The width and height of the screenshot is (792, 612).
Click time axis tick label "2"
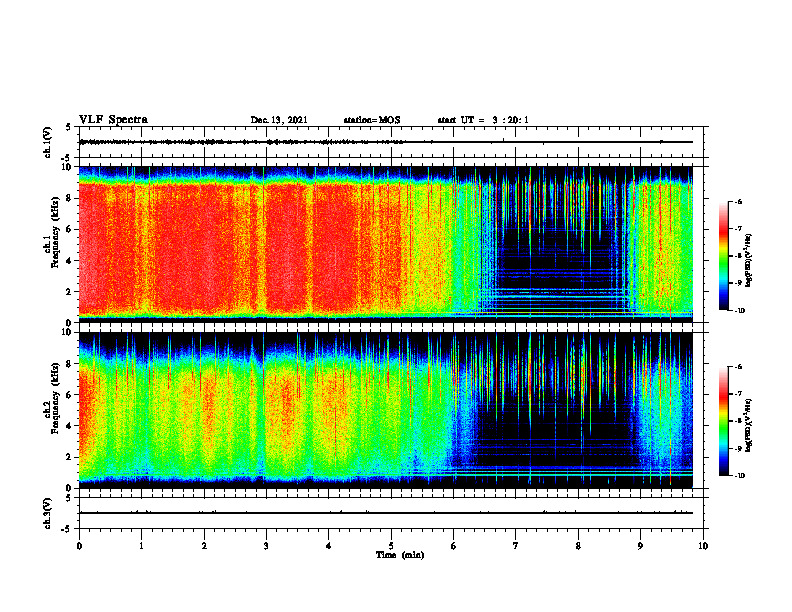[x=204, y=546]
